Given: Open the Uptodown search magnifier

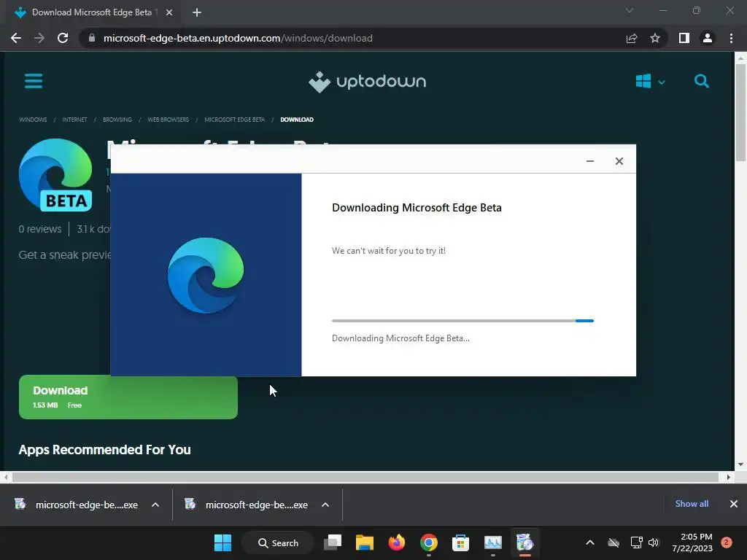Looking at the screenshot, I should pyautogui.click(x=701, y=82).
